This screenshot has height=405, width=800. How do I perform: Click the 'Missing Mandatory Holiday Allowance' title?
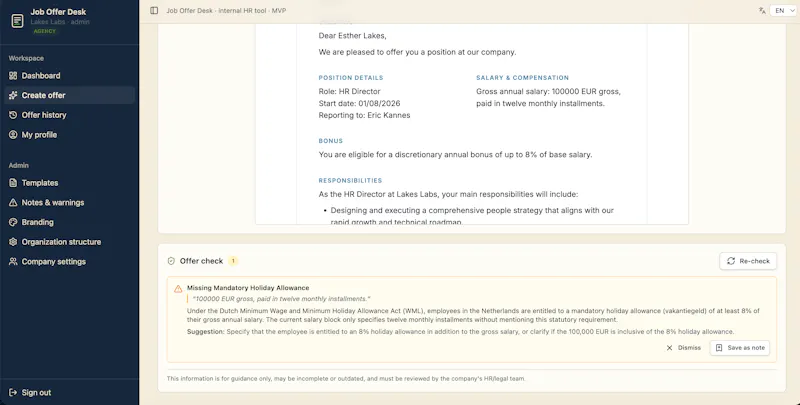click(248, 288)
